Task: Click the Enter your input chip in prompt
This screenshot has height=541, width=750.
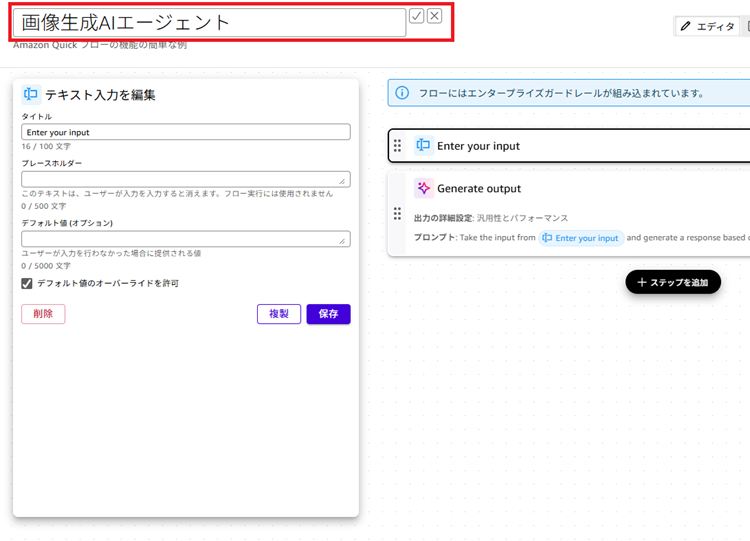Action: [x=581, y=238]
